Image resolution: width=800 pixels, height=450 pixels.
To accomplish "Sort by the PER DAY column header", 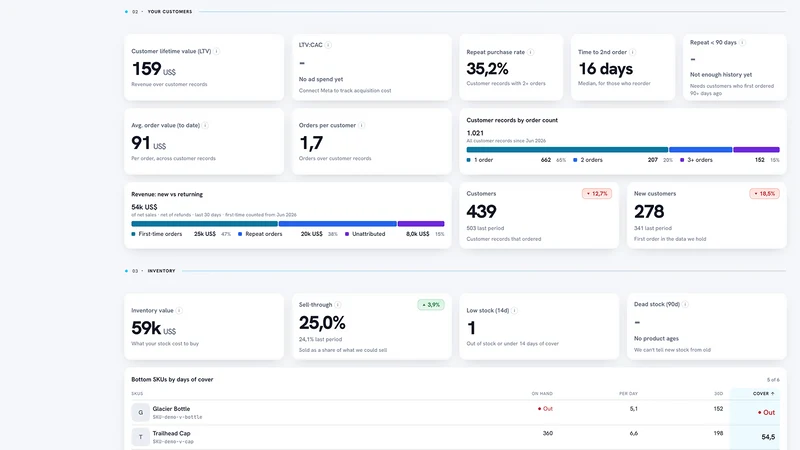I will pos(628,393).
